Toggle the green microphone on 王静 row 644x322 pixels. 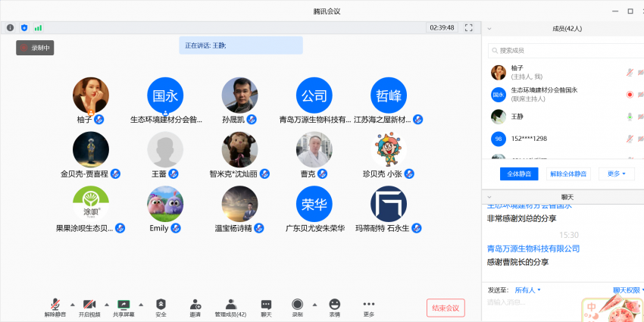pyautogui.click(x=630, y=117)
